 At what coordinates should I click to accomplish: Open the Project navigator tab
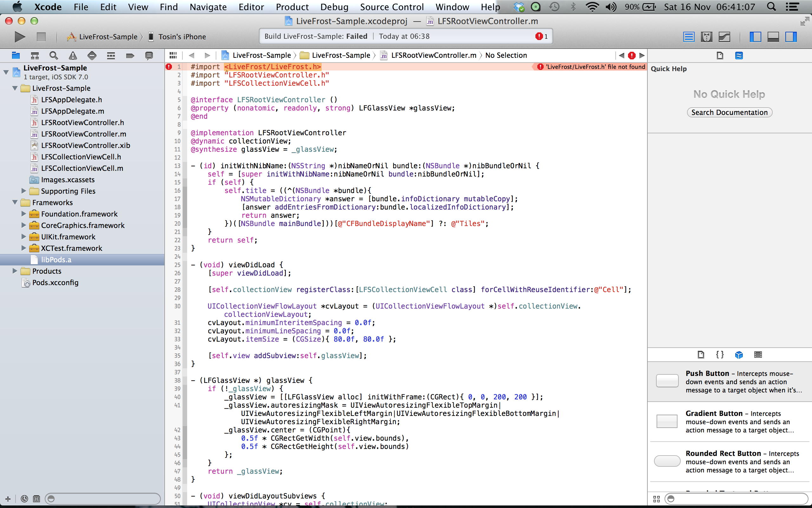pyautogui.click(x=16, y=56)
